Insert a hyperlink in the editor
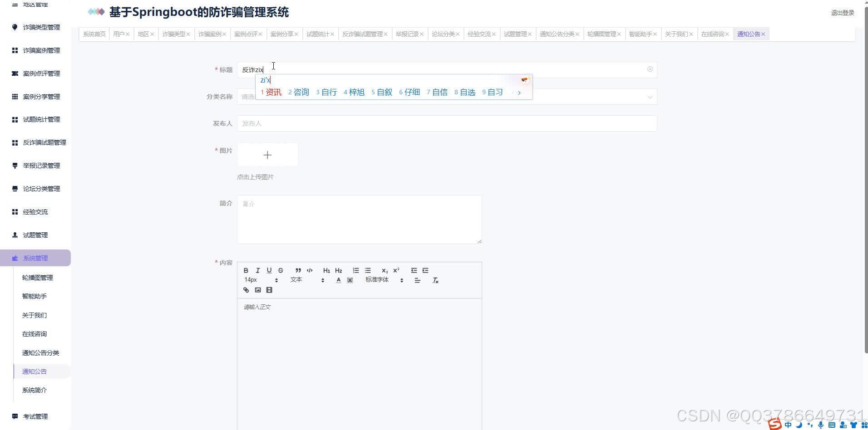 pos(246,290)
